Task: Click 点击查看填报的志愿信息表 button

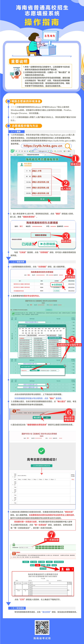Action: point(41,466)
